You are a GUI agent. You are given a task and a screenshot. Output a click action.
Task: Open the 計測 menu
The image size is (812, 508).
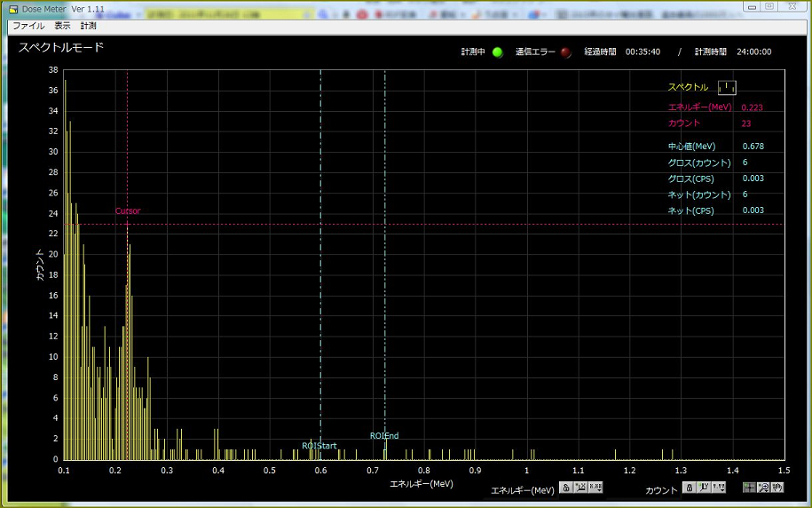coord(89,26)
